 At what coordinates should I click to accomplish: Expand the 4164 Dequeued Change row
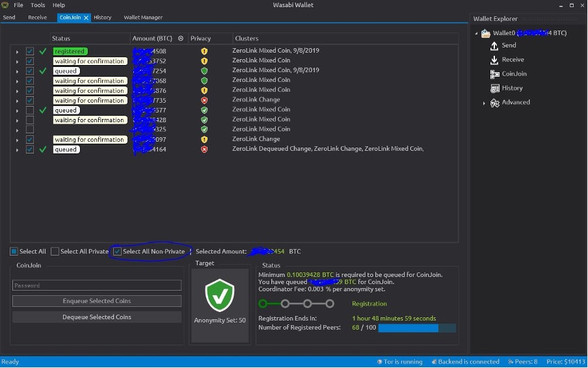(x=17, y=150)
